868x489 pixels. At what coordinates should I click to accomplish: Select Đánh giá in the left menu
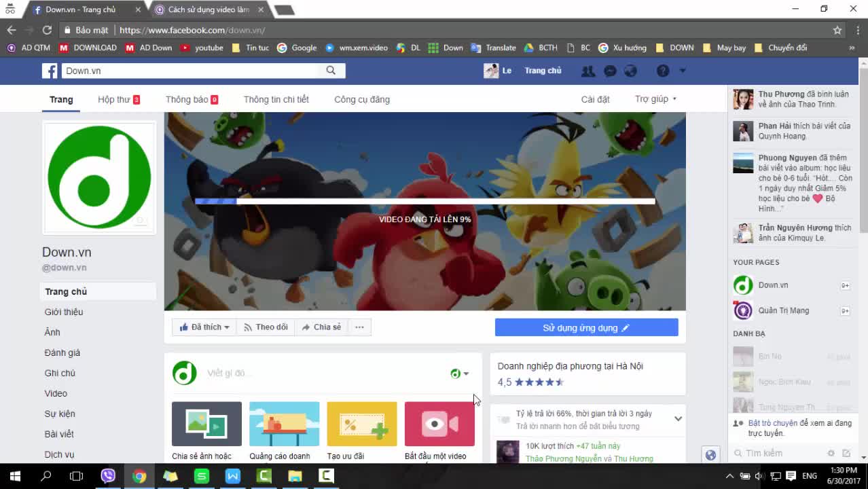coord(62,352)
